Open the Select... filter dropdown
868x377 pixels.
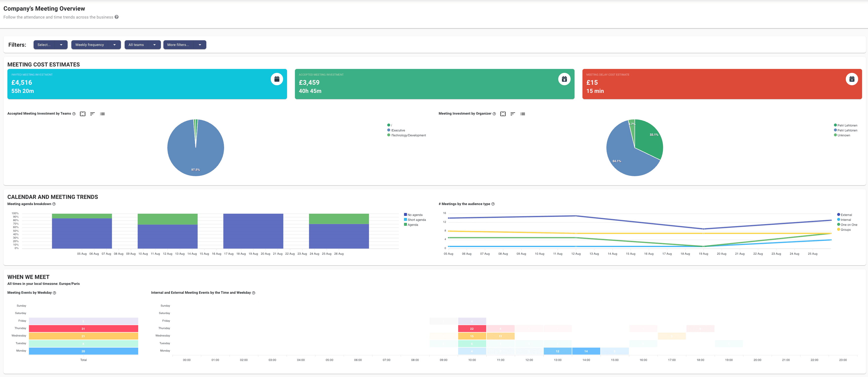coord(50,44)
